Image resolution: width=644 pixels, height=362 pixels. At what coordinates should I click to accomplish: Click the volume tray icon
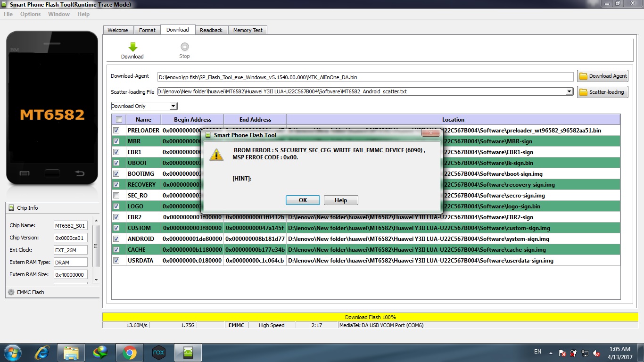[x=597, y=353]
